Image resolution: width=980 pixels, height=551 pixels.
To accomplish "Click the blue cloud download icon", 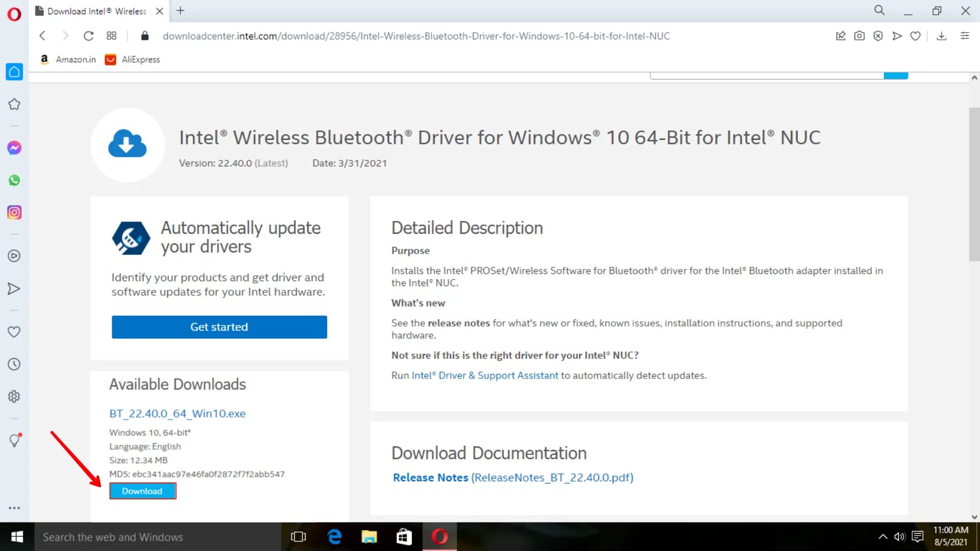I will [x=128, y=144].
